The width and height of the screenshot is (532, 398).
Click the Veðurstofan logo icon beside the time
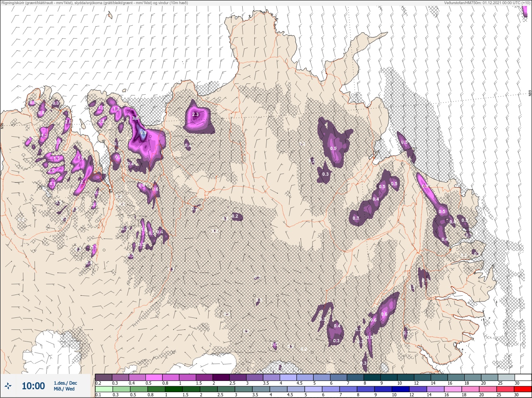[x=8, y=386]
